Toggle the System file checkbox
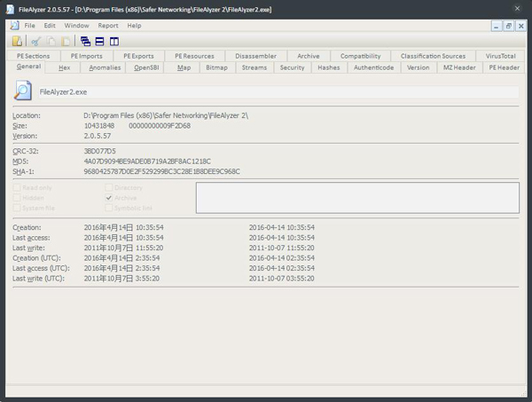 pos(16,208)
